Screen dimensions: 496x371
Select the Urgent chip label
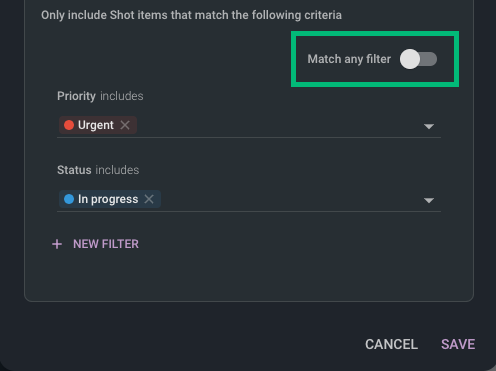[96, 125]
